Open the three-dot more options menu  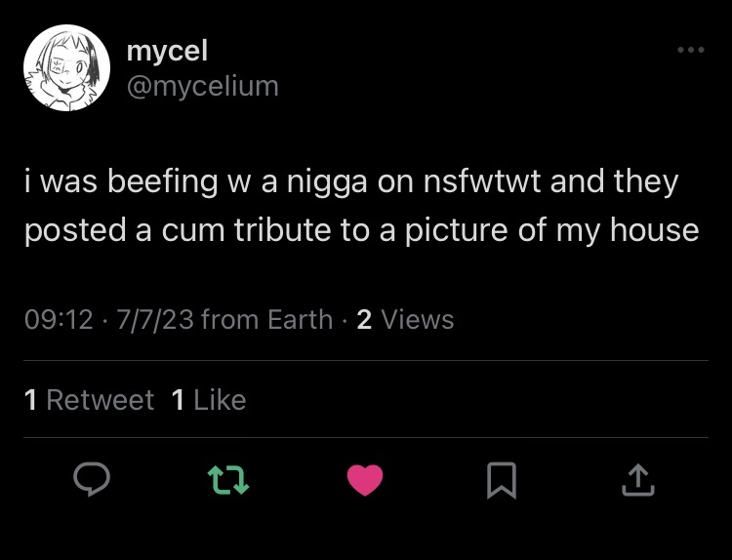coord(690,50)
